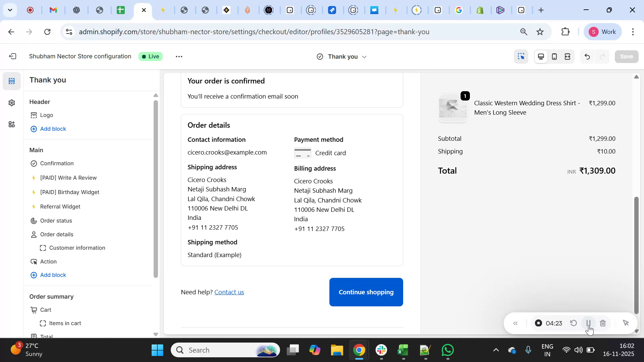The width and height of the screenshot is (644, 362).
Task: Expand the Order summary Cart section
Action: (46, 309)
